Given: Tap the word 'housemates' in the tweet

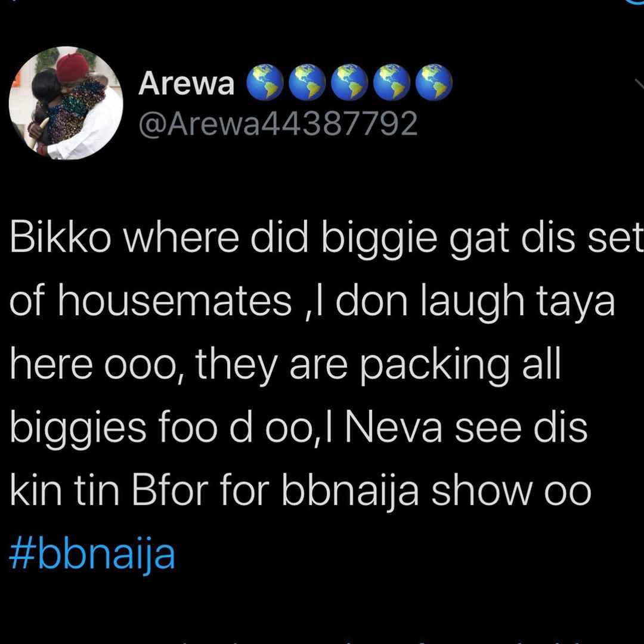Looking at the screenshot, I should click(175, 303).
